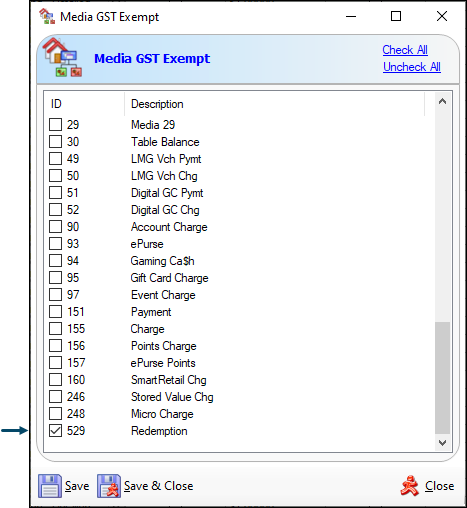467x508 pixels.
Task: Close the window with the X button
Action: point(442,16)
